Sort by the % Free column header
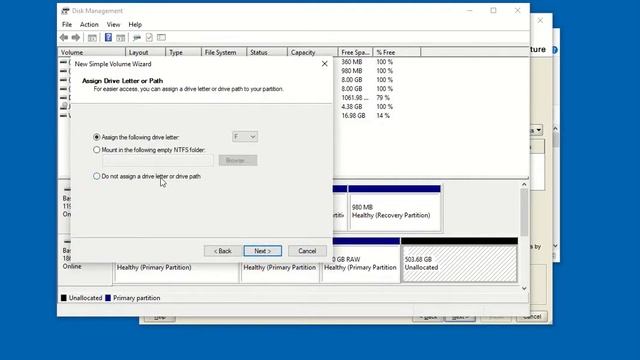 (397, 52)
